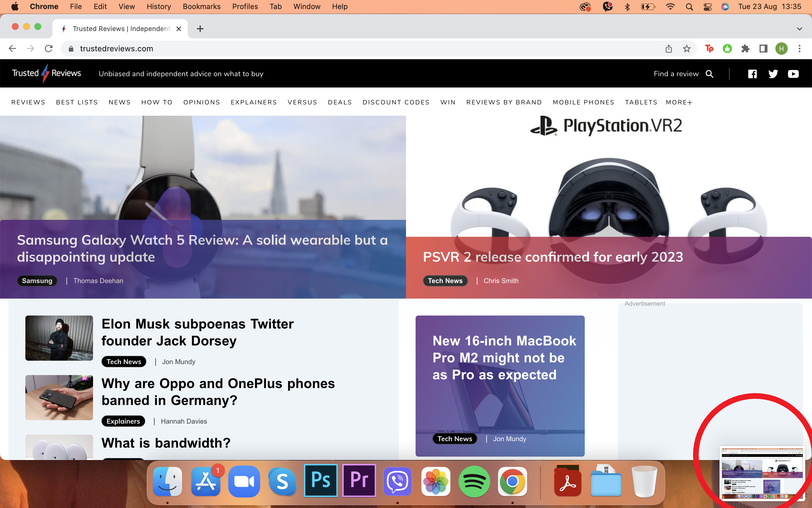This screenshot has width=812, height=508.
Task: Open the Bluetooth menu bar icon
Action: tap(627, 7)
